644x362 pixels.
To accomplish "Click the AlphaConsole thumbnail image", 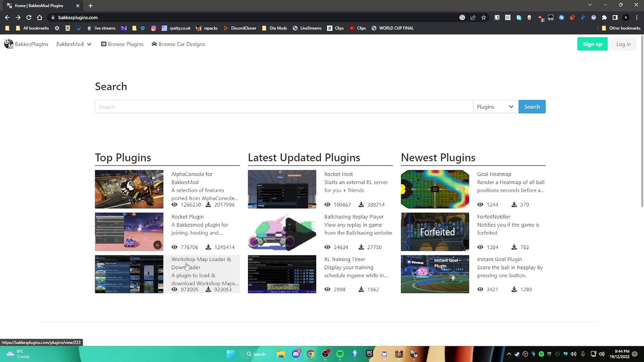I will (129, 189).
